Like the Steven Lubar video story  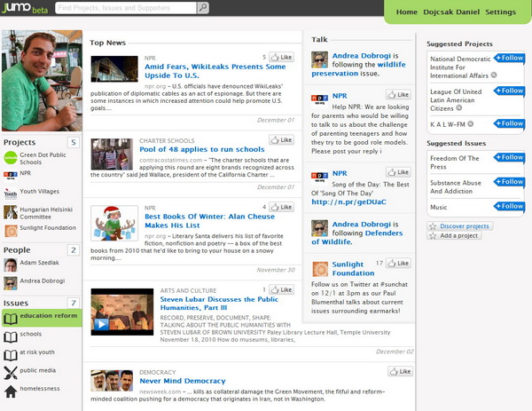tap(282, 289)
